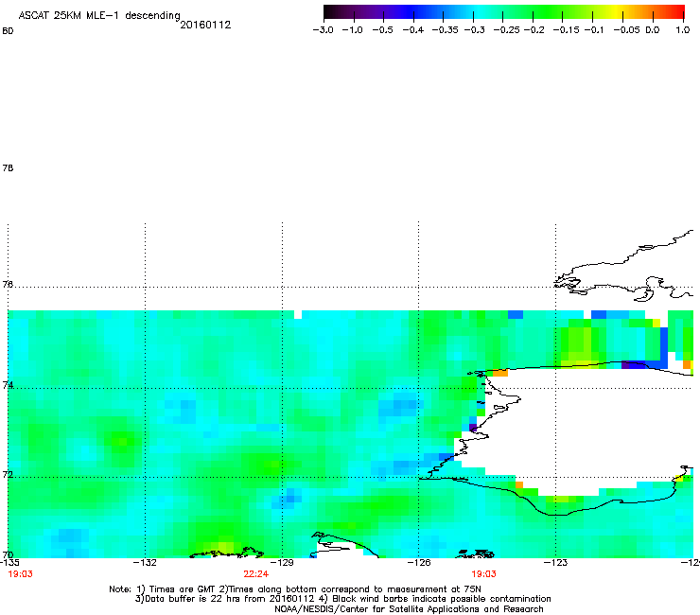Click the red time label 22:24
This screenshot has width=700, height=615.
coord(255,574)
